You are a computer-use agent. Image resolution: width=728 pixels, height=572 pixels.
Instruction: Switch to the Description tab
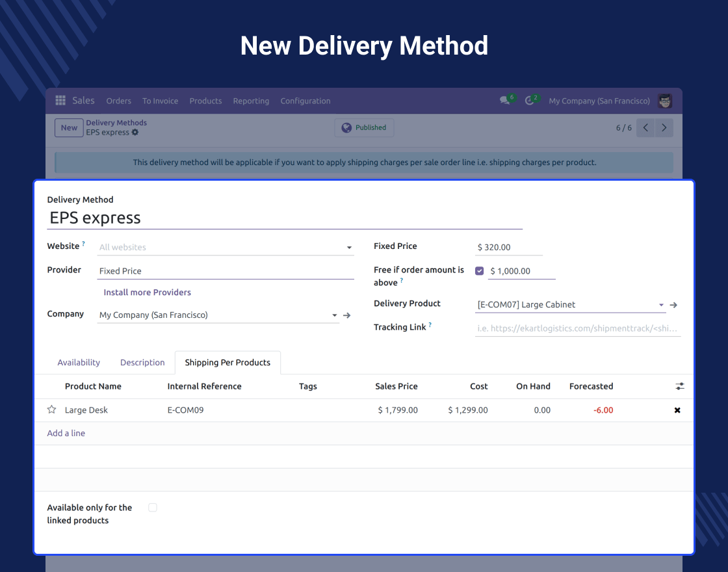pos(142,363)
